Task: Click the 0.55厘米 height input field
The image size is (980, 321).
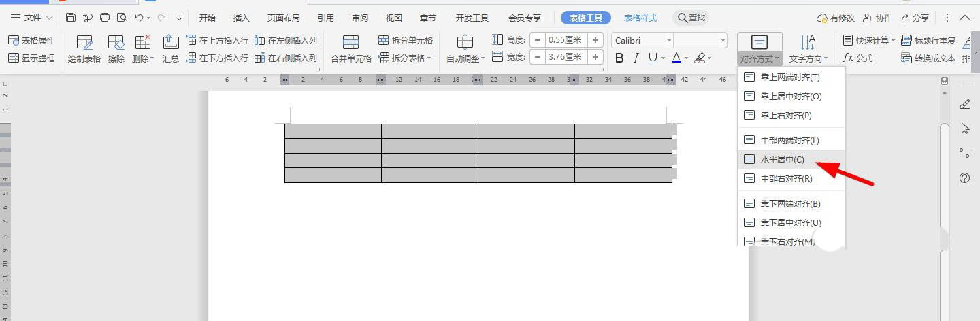Action: point(566,40)
